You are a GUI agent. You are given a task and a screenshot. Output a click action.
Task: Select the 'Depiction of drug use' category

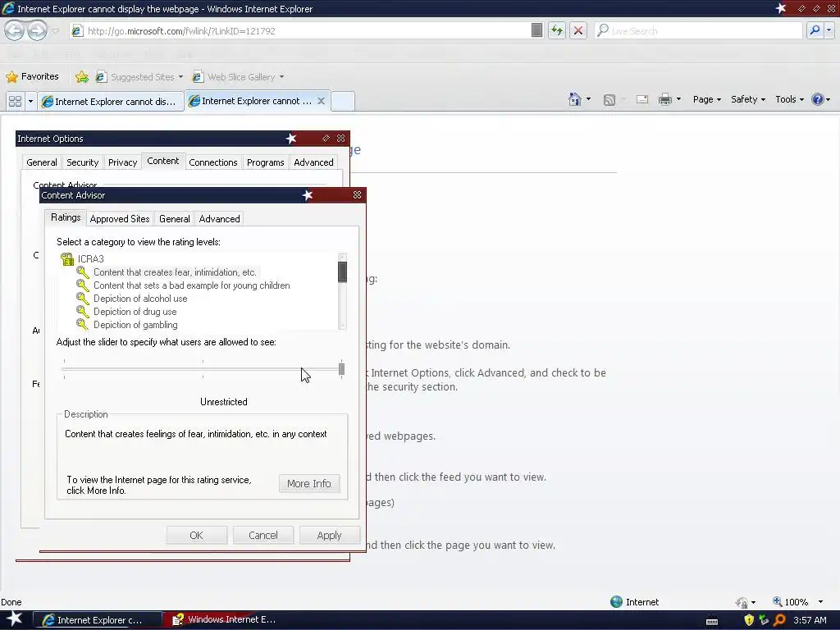135,311
